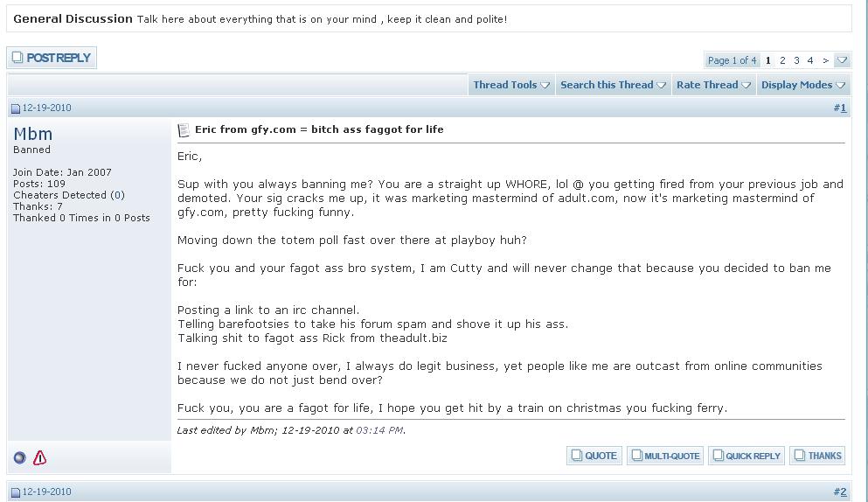Open Search this Thread dropdown
868x502 pixels.
coord(613,85)
